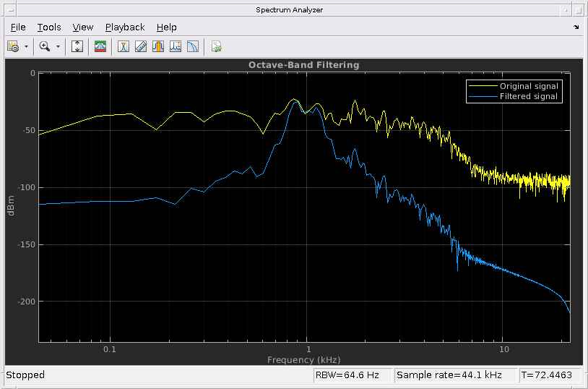Click the -200 y-axis tick label
Image resolution: width=588 pixels, height=389 pixels.
27,301
